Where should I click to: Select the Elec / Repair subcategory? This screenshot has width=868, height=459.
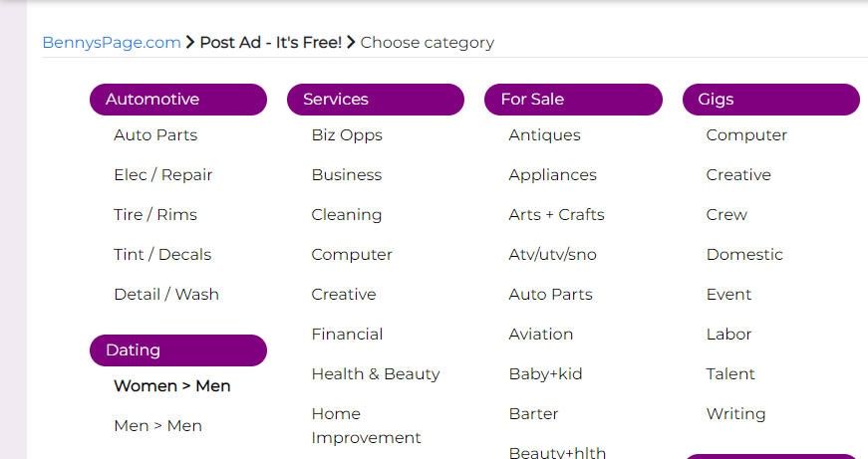point(163,175)
